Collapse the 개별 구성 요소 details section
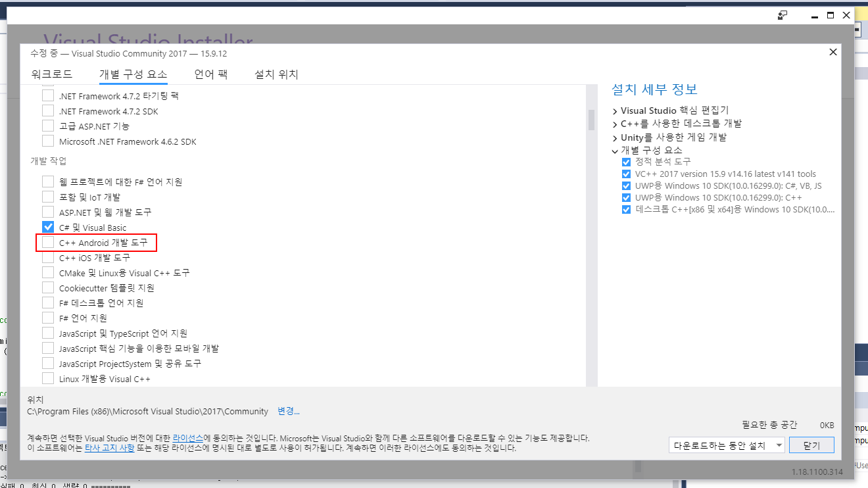Viewport: 868px width, 488px height. pos(615,151)
